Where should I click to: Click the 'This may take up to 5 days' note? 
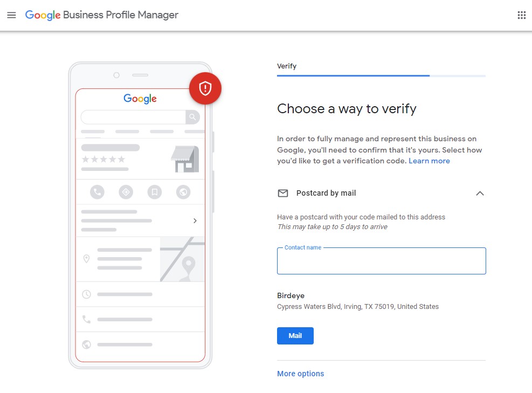(332, 227)
